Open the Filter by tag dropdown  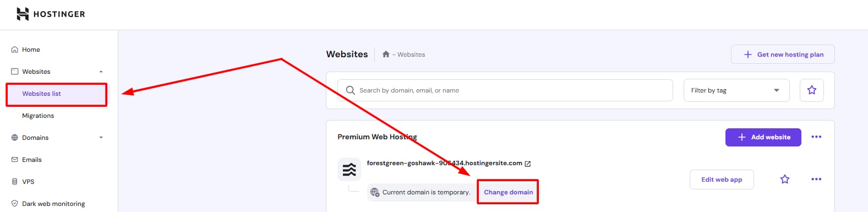736,90
